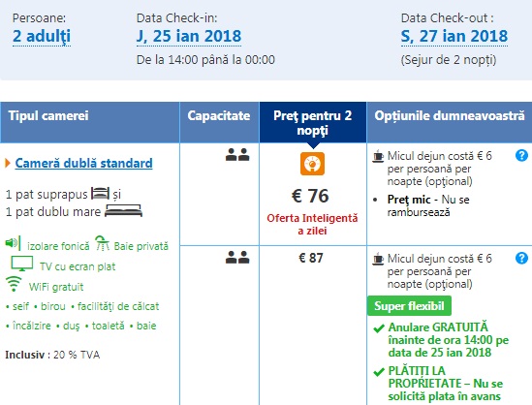Open the check-in date J, 25 ian 2018
The image size is (532, 405).
click(189, 36)
